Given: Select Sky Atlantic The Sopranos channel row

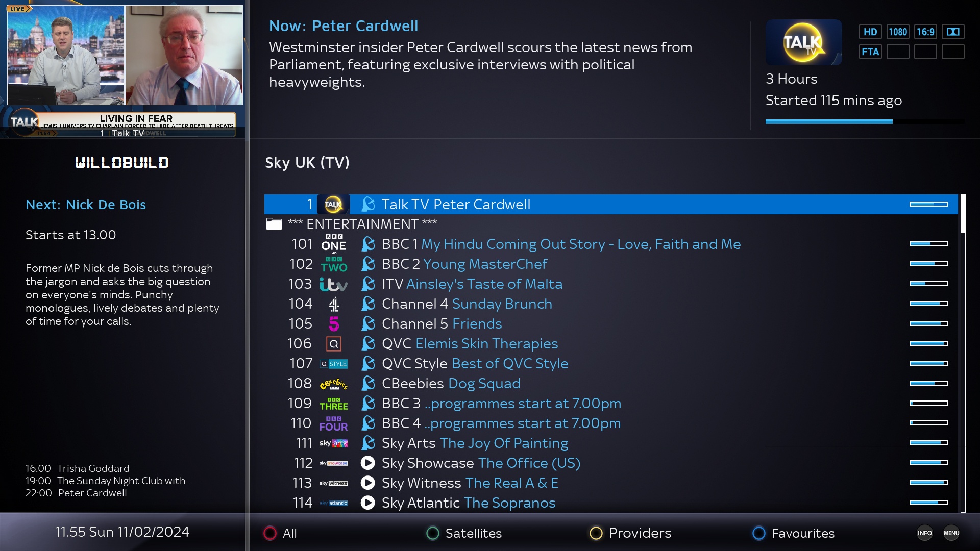Looking at the screenshot, I should click(x=611, y=503).
